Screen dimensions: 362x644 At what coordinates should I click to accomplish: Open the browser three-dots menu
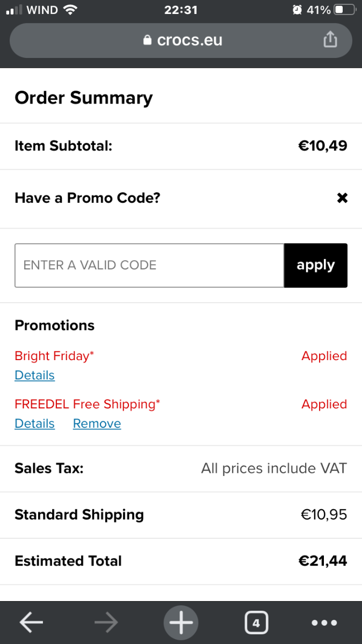pyautogui.click(x=324, y=623)
